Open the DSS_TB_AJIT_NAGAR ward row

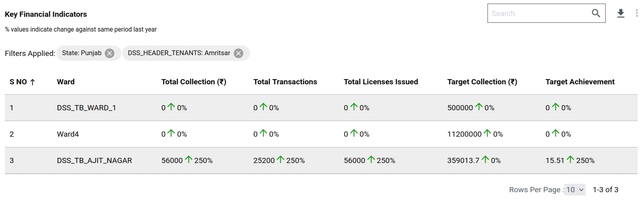[x=94, y=160]
